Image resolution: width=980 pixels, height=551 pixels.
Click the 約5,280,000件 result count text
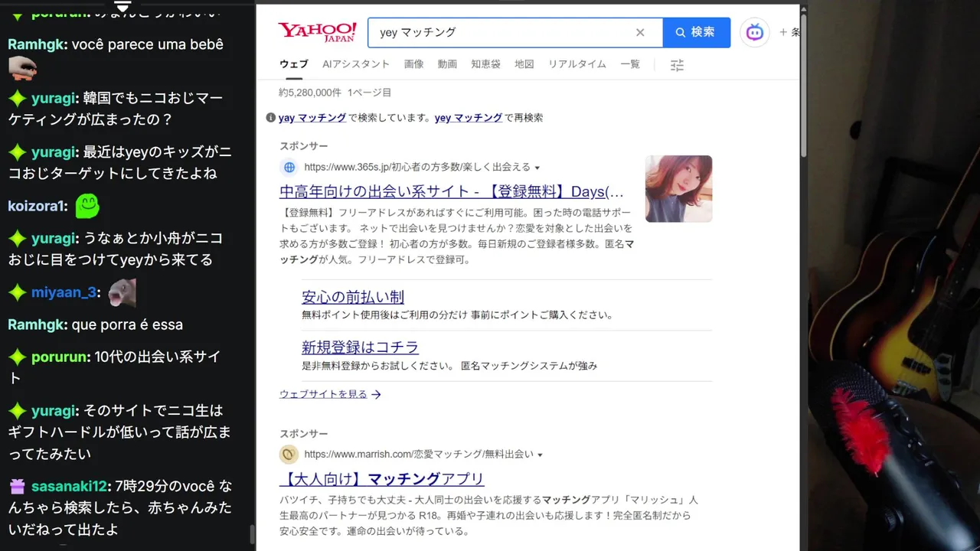[310, 93]
